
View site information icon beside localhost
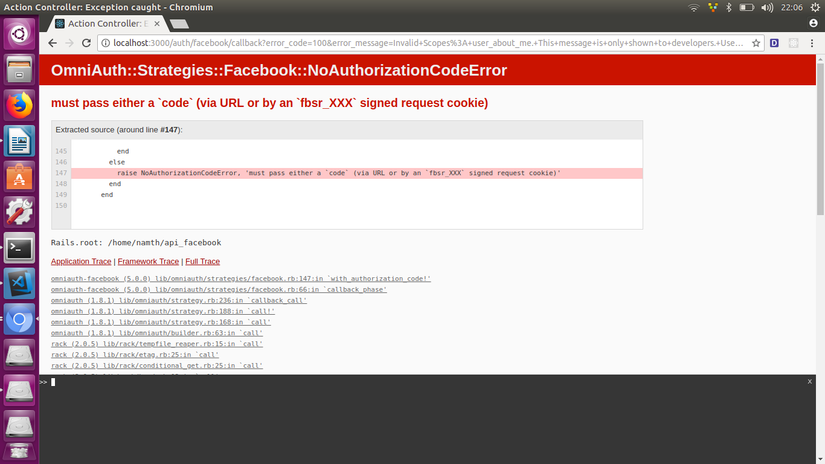click(105, 43)
